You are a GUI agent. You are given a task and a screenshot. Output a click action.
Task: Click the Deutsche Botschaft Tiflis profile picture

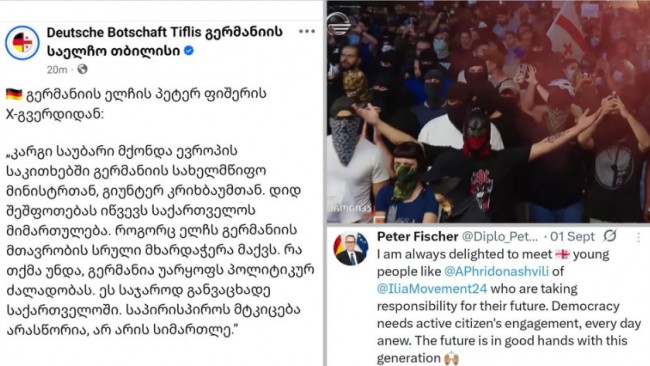(22, 43)
